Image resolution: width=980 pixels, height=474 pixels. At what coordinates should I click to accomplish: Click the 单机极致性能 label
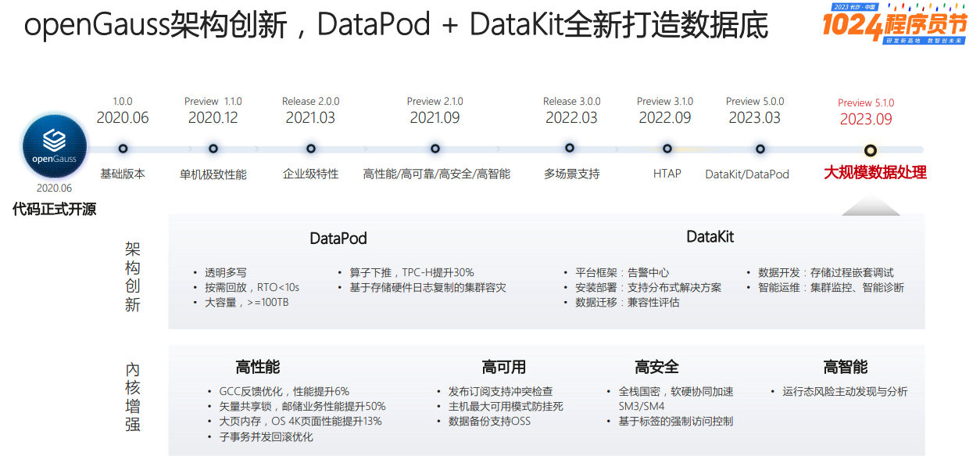pyautogui.click(x=213, y=174)
